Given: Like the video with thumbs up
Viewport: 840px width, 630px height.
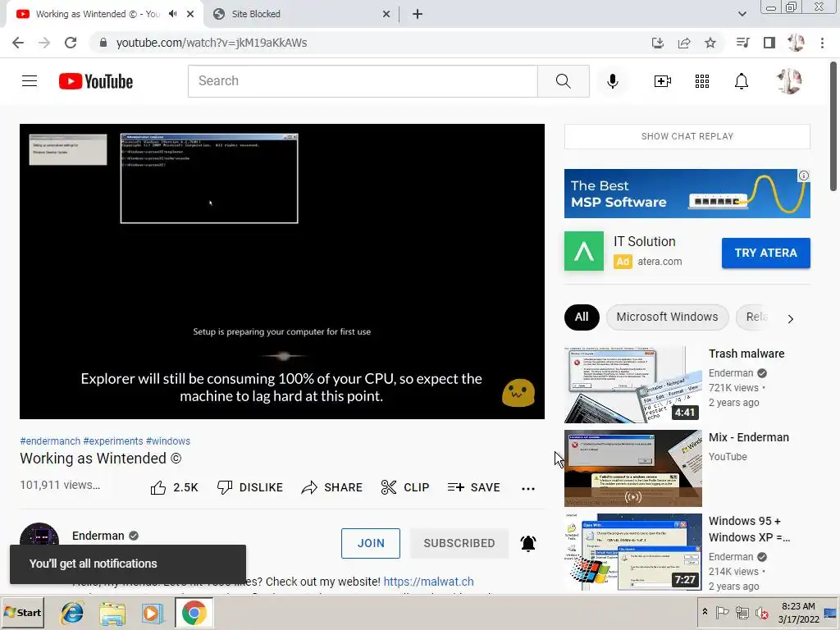Looking at the screenshot, I should [174, 487].
